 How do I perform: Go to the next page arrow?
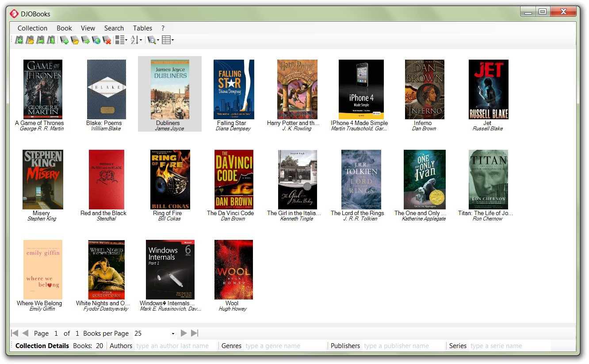pos(184,333)
